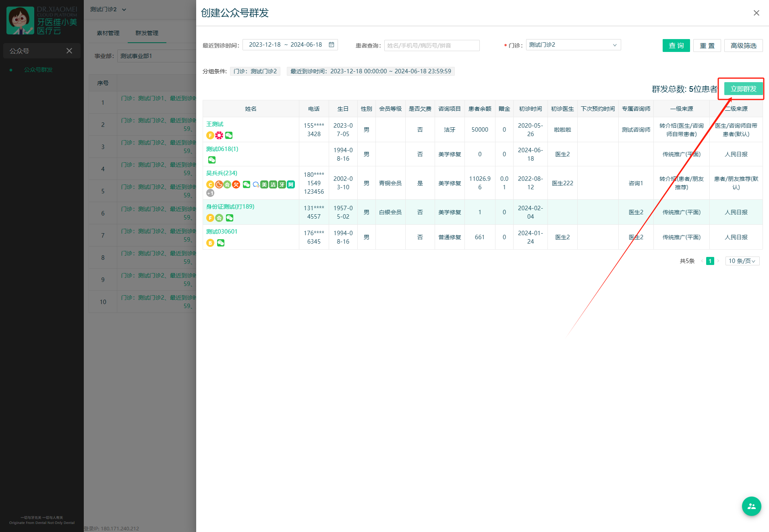Close the 创建公众号群发 dialog
The height and width of the screenshot is (532, 769).
(756, 13)
